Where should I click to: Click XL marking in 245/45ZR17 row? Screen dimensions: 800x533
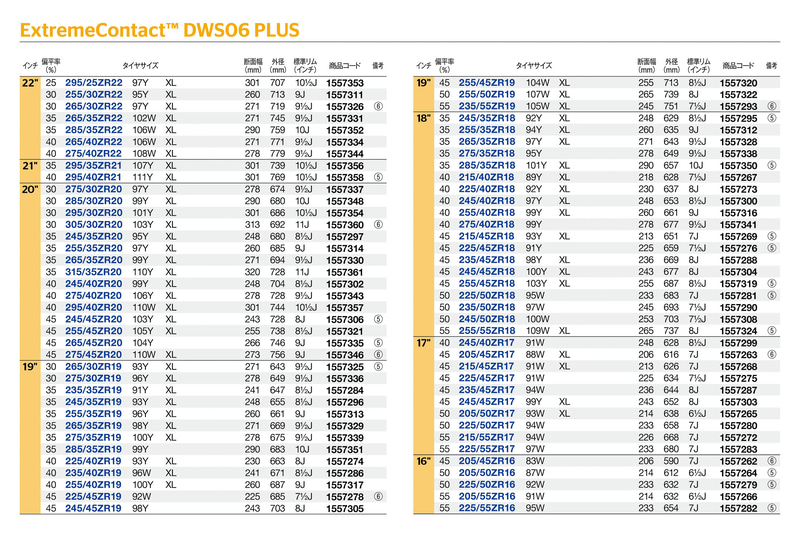[564, 401]
